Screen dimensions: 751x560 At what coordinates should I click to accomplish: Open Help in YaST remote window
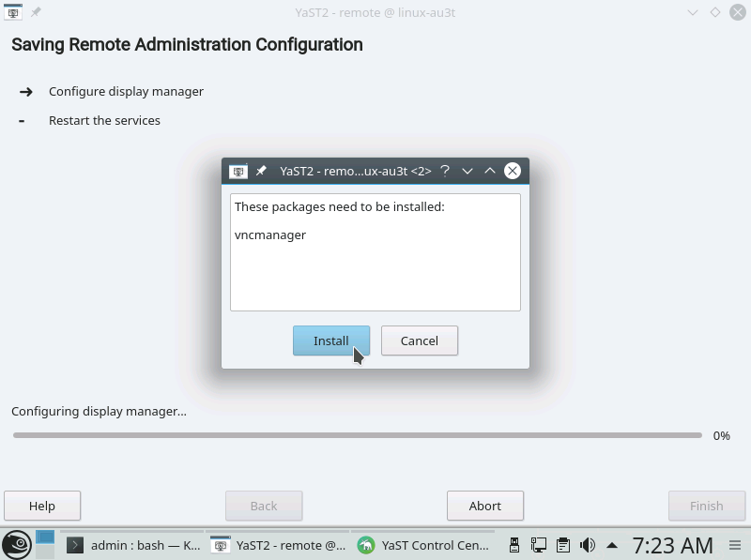[x=42, y=506]
